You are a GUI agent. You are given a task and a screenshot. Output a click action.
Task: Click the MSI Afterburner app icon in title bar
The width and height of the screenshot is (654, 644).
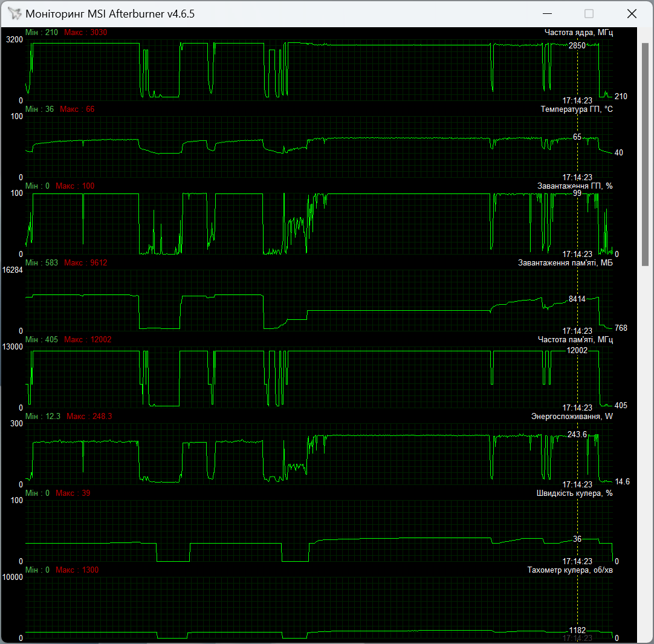click(14, 13)
